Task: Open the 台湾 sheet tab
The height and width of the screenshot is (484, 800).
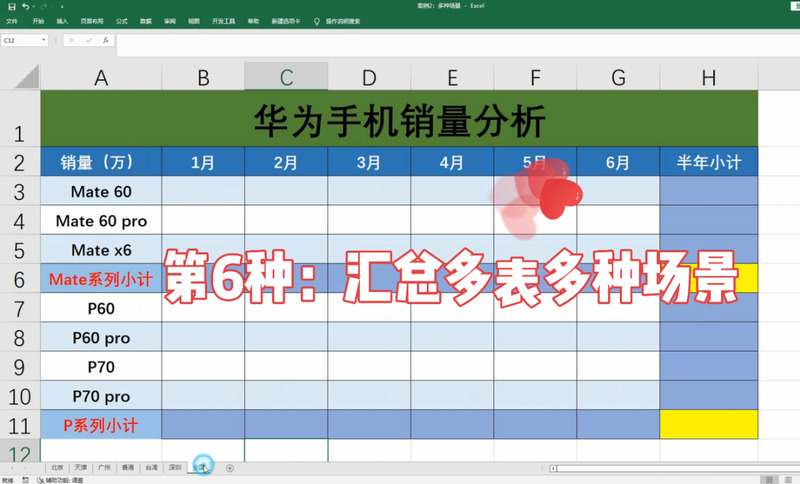Action: pos(152,467)
